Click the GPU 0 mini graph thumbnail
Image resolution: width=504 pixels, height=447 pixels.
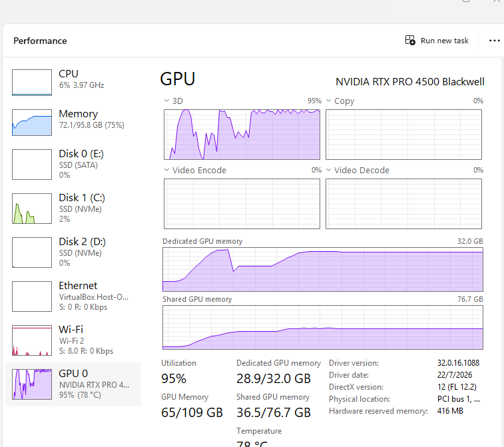tap(32, 384)
